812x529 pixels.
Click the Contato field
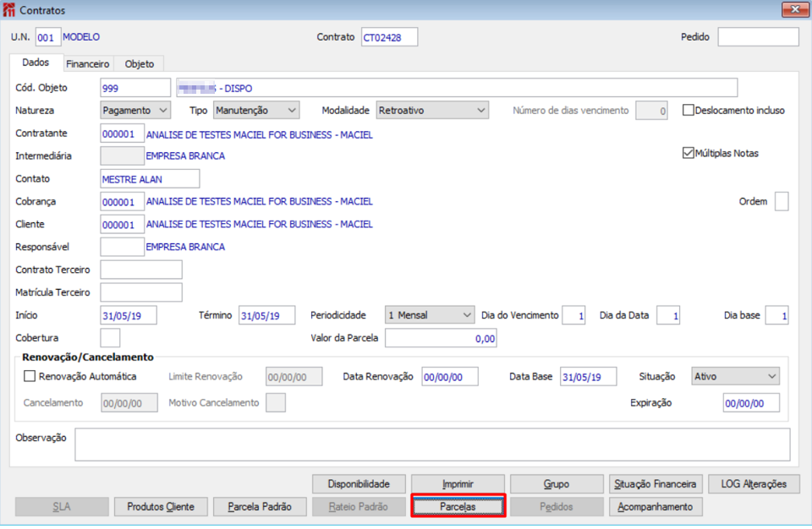coord(150,179)
